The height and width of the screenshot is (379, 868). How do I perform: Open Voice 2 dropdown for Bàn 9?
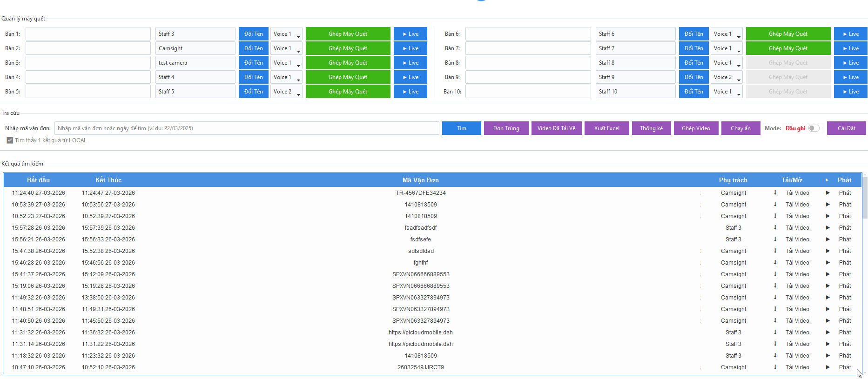tap(727, 77)
